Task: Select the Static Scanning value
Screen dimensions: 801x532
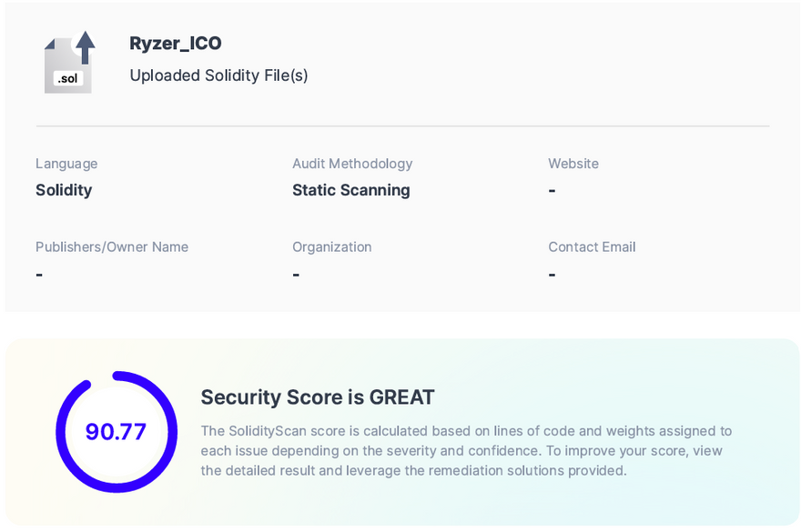Action: (350, 190)
